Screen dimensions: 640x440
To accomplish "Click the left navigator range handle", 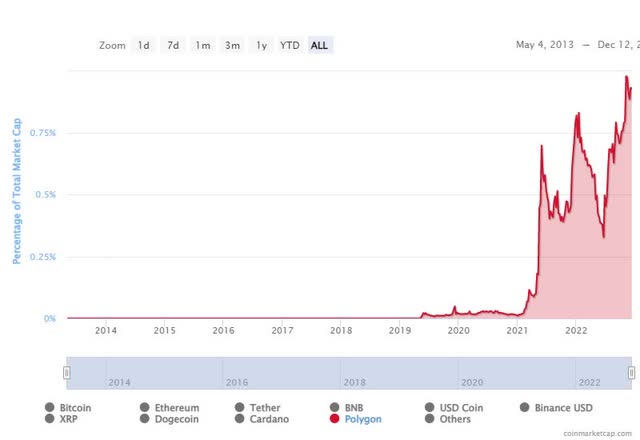I will tap(67, 373).
